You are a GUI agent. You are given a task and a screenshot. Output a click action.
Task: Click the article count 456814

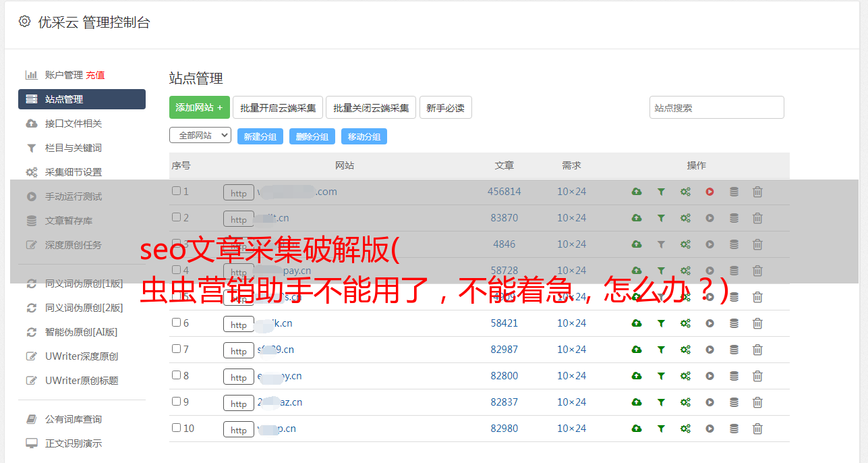504,192
